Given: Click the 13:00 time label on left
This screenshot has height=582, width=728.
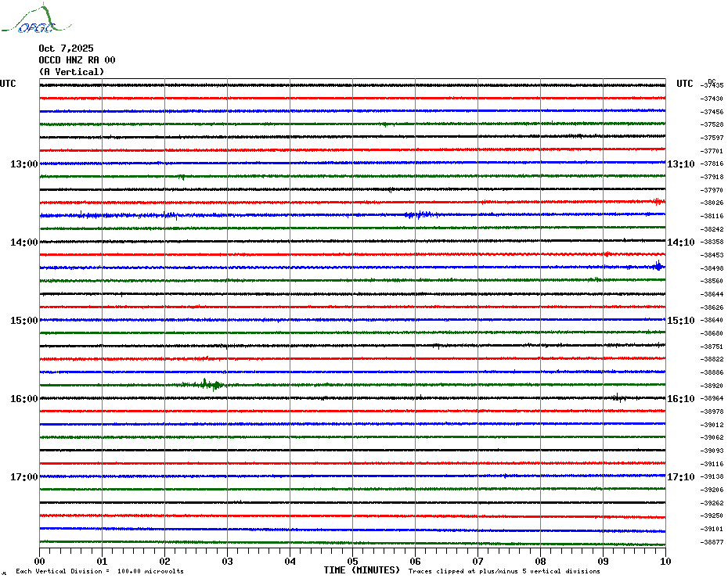Looking at the screenshot, I should [x=23, y=164].
